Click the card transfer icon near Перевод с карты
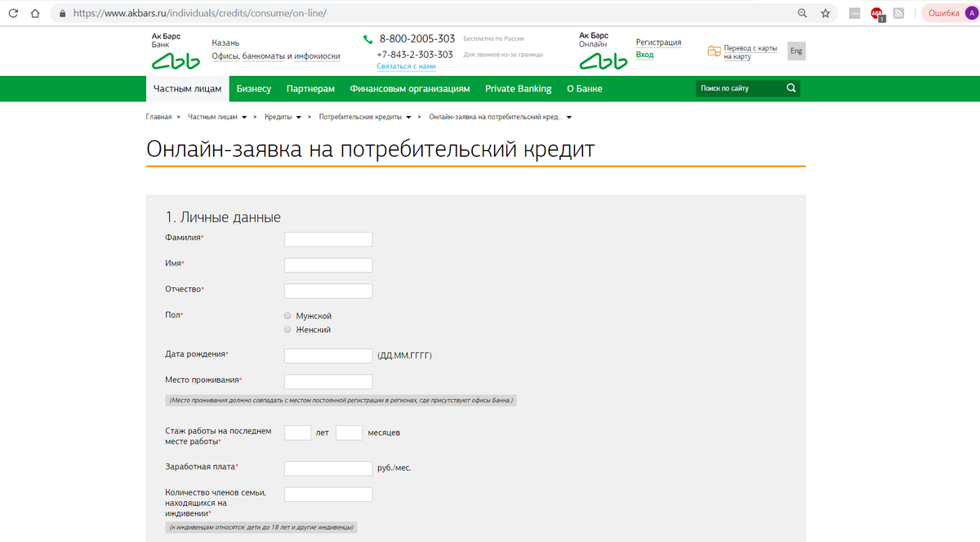The image size is (980, 542). (713, 51)
